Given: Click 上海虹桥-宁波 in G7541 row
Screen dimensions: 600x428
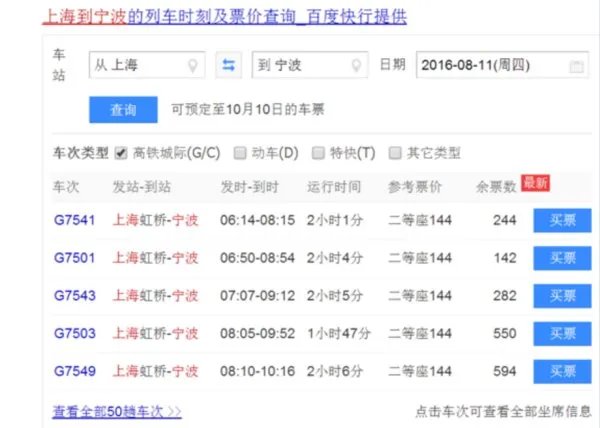Looking at the screenshot, I should [x=155, y=220].
